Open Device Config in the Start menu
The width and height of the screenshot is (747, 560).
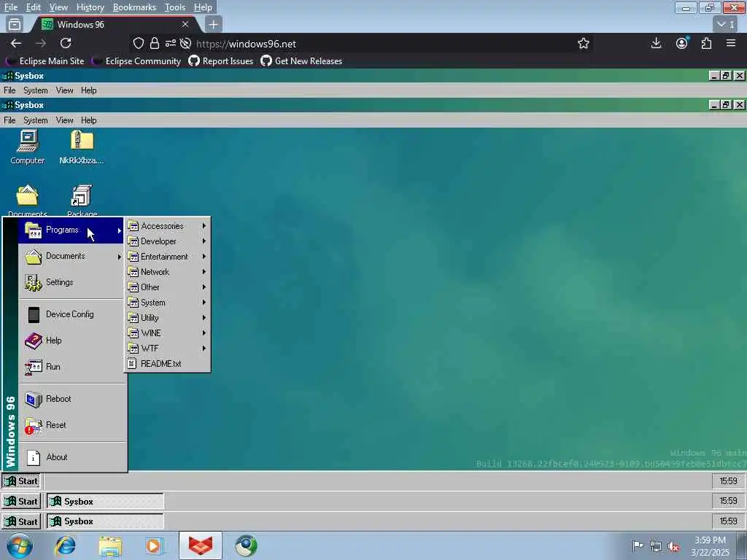click(x=71, y=314)
